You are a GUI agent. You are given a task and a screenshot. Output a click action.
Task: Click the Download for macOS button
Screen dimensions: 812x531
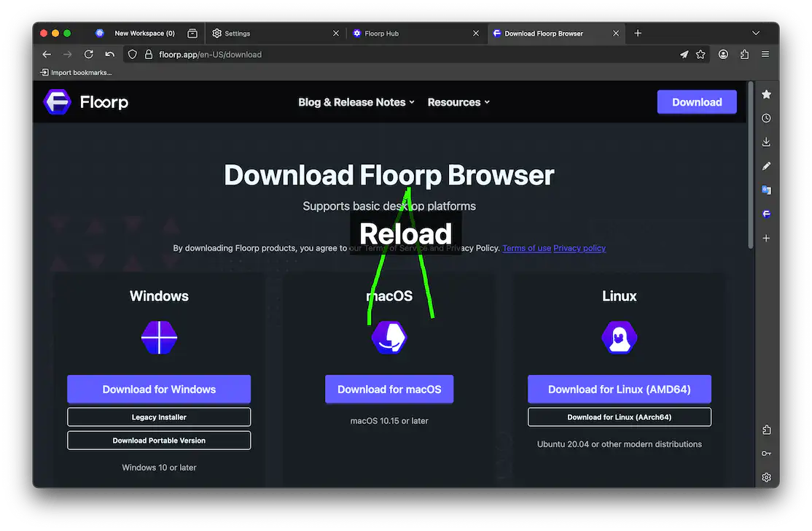389,389
